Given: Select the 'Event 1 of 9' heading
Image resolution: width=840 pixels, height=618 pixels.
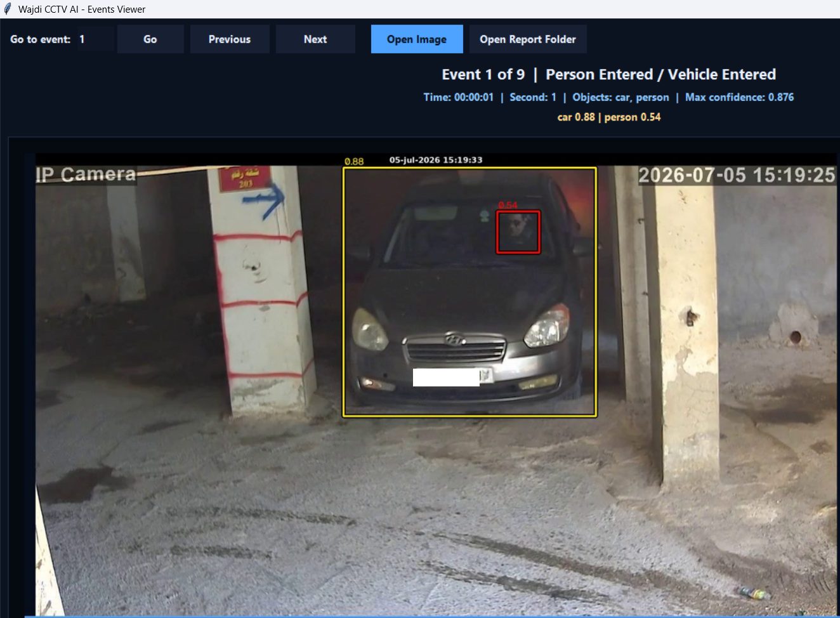Looking at the screenshot, I should (x=483, y=74).
